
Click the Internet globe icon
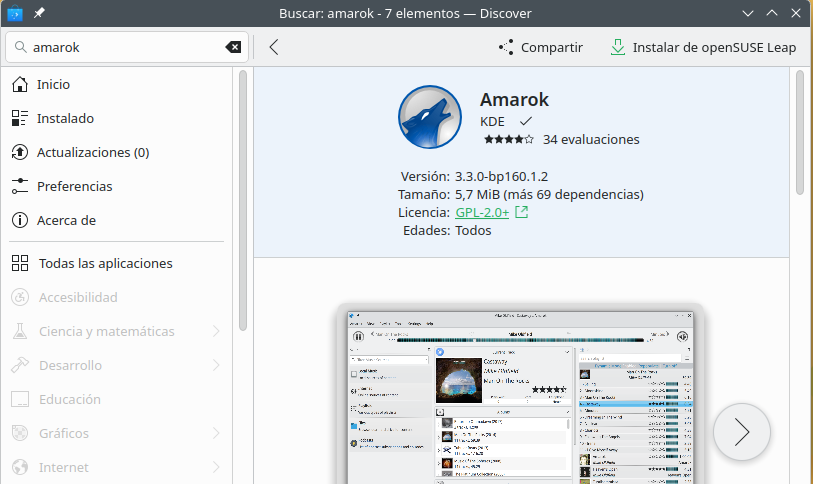pyautogui.click(x=20, y=467)
